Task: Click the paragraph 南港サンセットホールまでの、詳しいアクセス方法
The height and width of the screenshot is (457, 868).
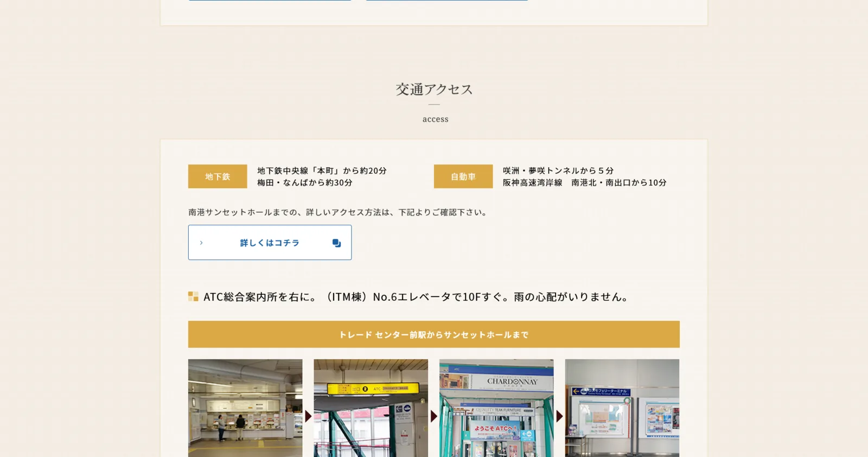Action: [338, 212]
